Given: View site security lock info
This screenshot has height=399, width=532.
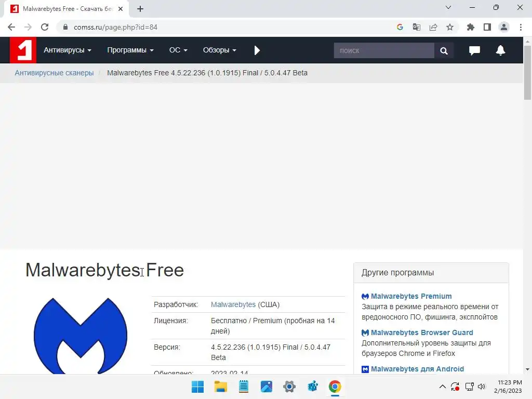Looking at the screenshot, I should 65,27.
